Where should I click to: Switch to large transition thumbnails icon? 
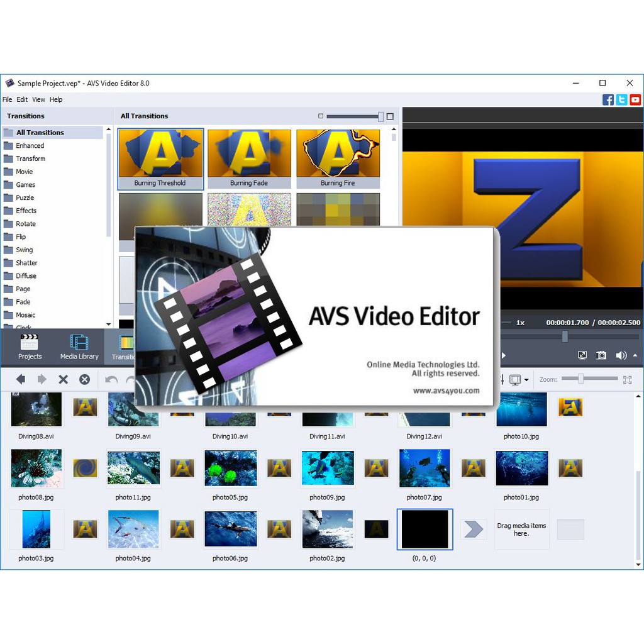point(390,116)
